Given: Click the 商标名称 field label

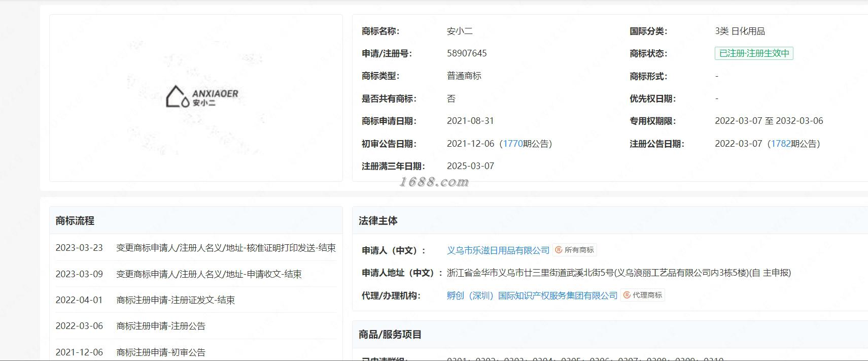Looking at the screenshot, I should click(x=380, y=31).
